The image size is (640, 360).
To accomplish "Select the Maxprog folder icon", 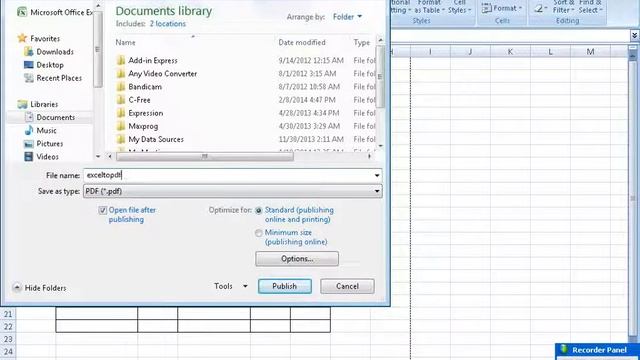I will pos(120,126).
